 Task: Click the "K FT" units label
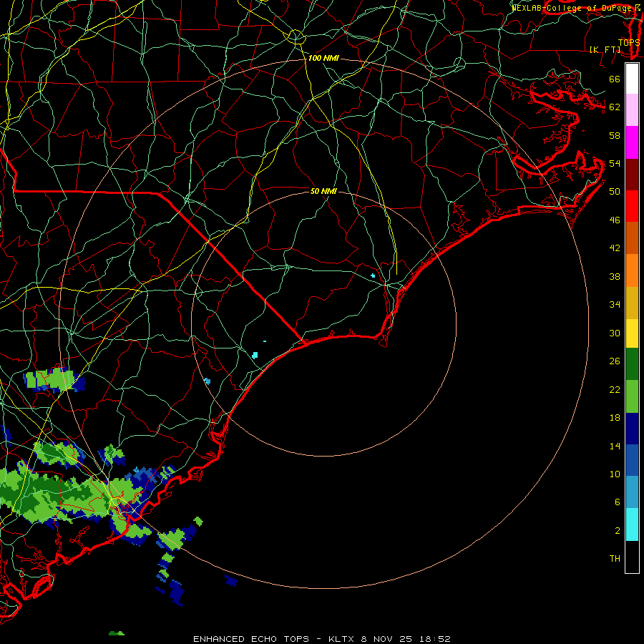(x=605, y=50)
